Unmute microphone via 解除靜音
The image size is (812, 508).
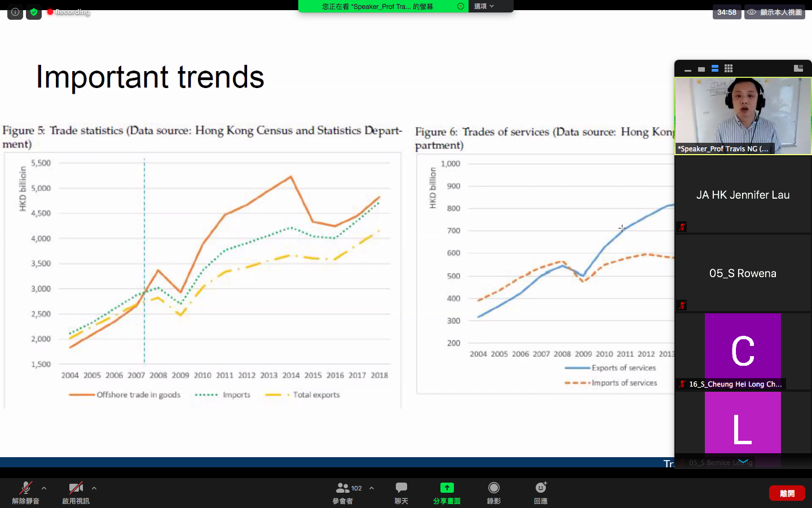tap(25, 492)
